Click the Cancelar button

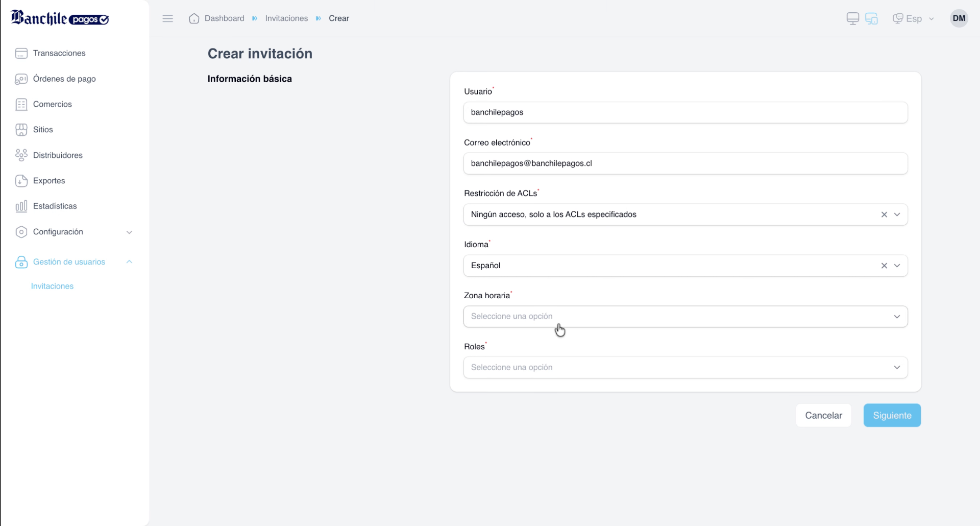pyautogui.click(x=823, y=416)
